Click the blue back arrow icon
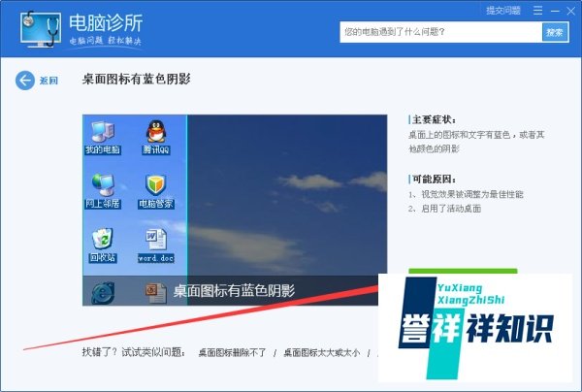The width and height of the screenshot is (582, 392). (x=25, y=81)
